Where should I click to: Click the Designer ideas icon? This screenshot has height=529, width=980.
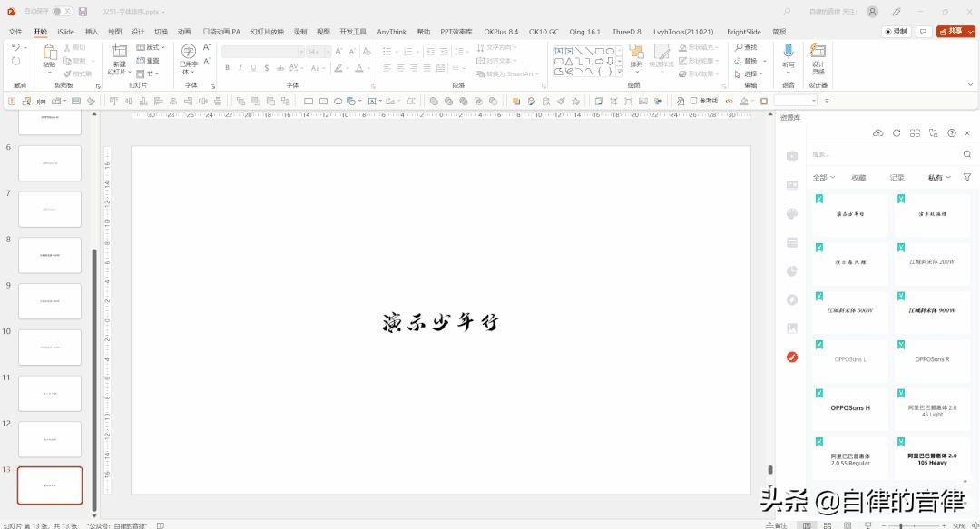pyautogui.click(x=818, y=51)
